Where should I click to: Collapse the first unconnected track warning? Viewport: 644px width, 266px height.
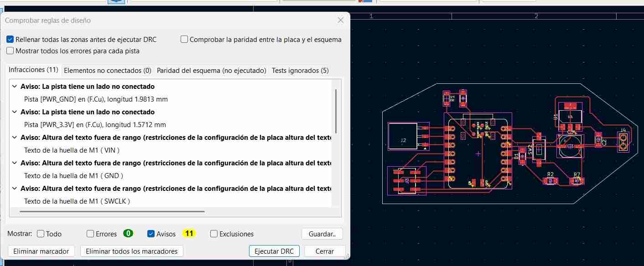[14, 86]
